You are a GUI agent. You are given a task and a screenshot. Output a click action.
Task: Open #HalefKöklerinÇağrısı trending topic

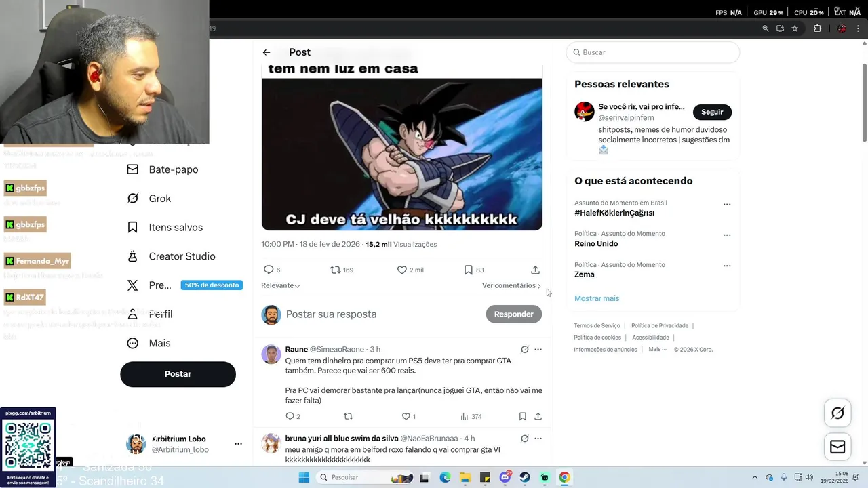[614, 213]
